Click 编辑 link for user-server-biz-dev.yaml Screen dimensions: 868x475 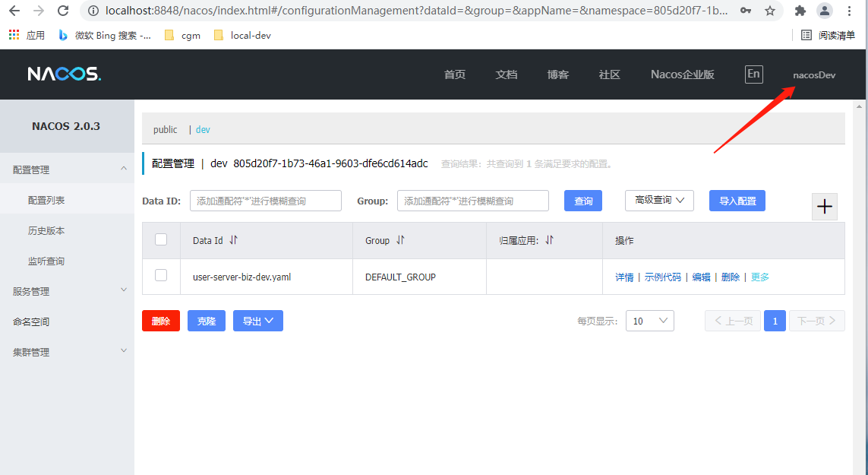point(702,277)
